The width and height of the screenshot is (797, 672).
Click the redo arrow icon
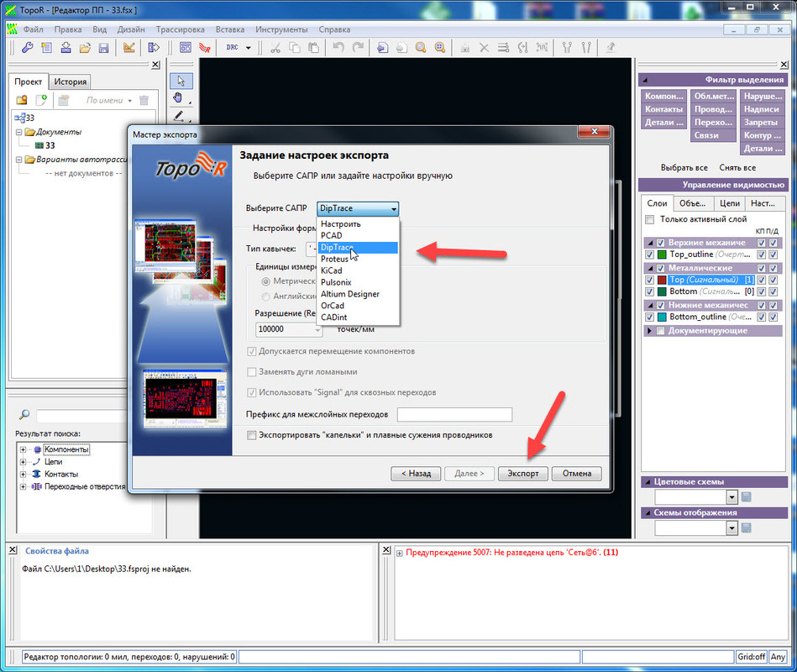(358, 48)
